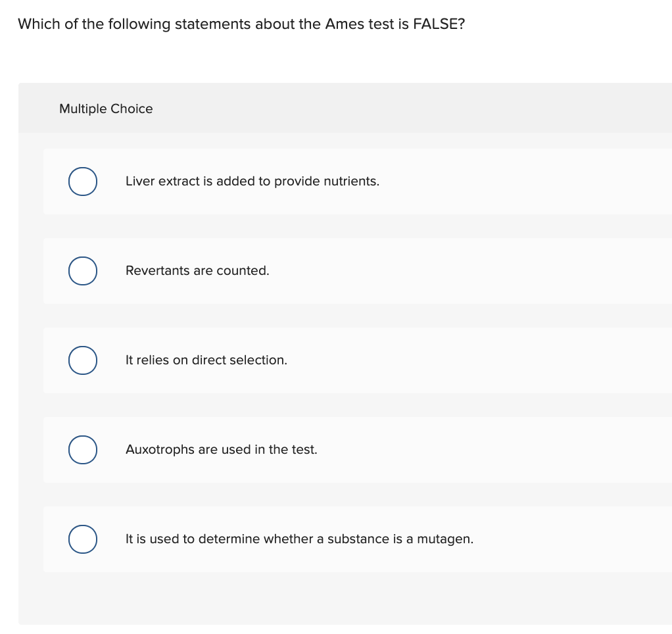The height and width of the screenshot is (634, 672).
Task: Choose the 'Revertants are counted' radio option
Action: [83, 271]
